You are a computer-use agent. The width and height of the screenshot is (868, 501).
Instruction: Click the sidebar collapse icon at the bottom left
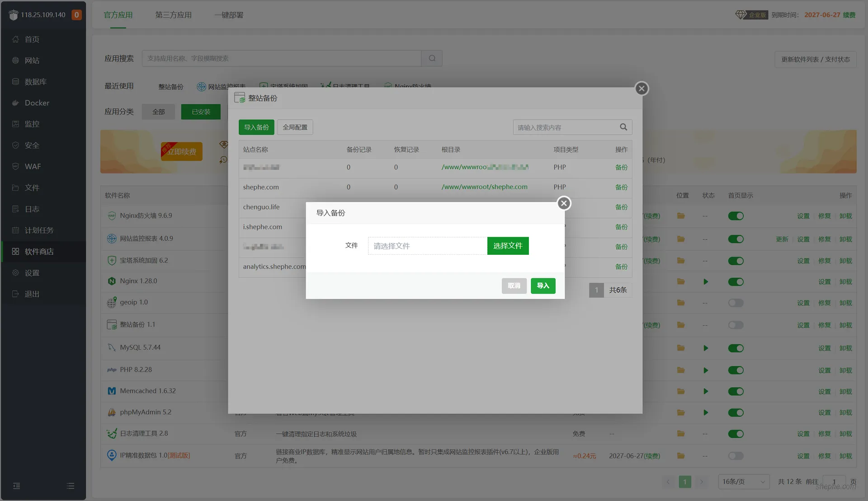[17, 486]
